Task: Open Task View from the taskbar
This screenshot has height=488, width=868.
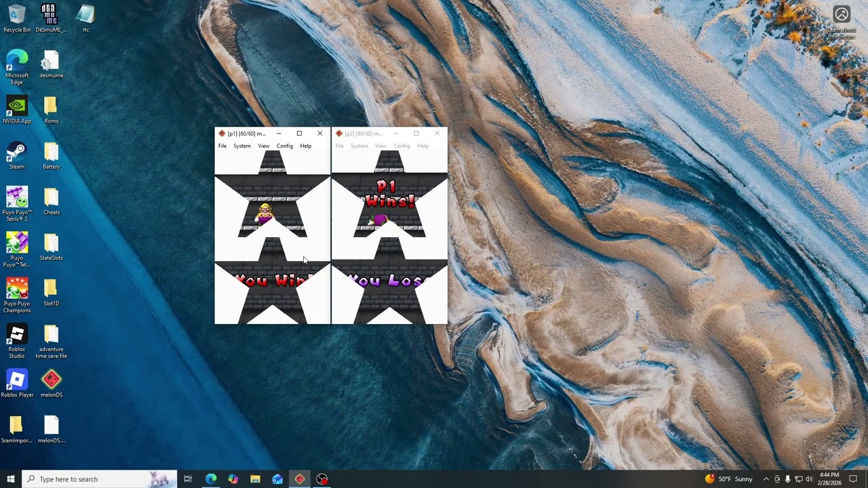Action: pos(188,479)
